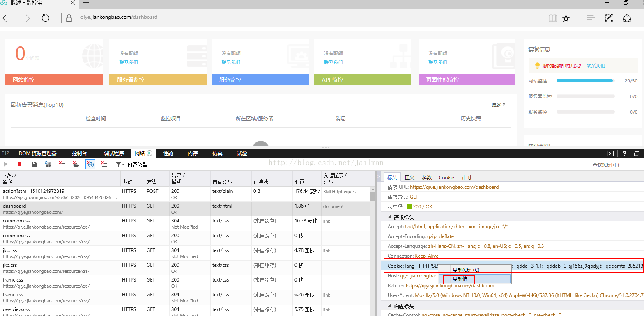
Task: Select the overview.css request row
Action: click(x=185, y=311)
